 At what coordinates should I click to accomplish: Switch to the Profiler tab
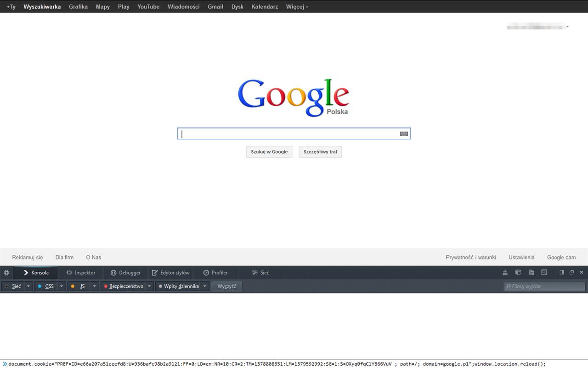pyautogui.click(x=215, y=273)
